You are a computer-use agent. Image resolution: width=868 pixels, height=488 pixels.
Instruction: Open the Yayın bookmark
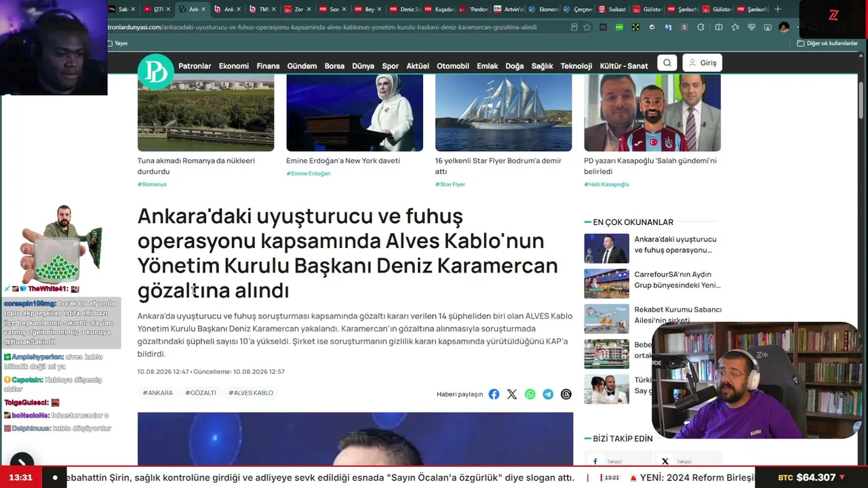pyautogui.click(x=118, y=43)
